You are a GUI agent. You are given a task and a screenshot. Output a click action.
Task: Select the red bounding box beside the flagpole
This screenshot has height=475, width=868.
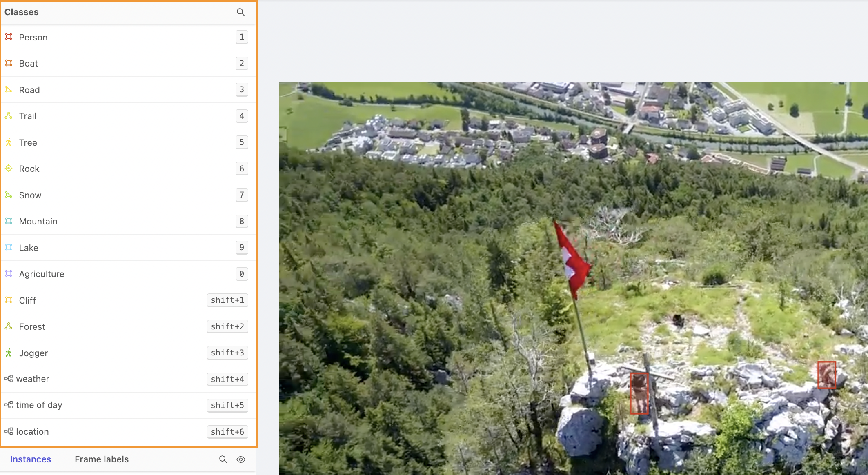tap(639, 393)
